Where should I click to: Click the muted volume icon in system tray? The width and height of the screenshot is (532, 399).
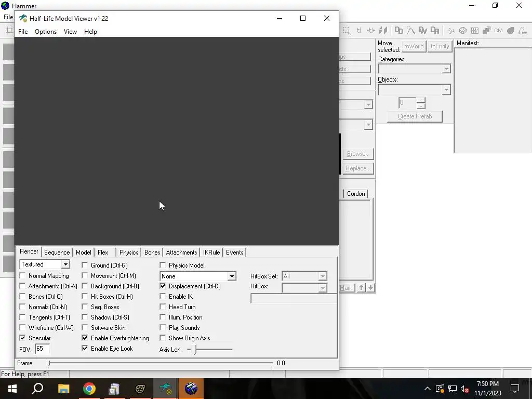(x=464, y=389)
